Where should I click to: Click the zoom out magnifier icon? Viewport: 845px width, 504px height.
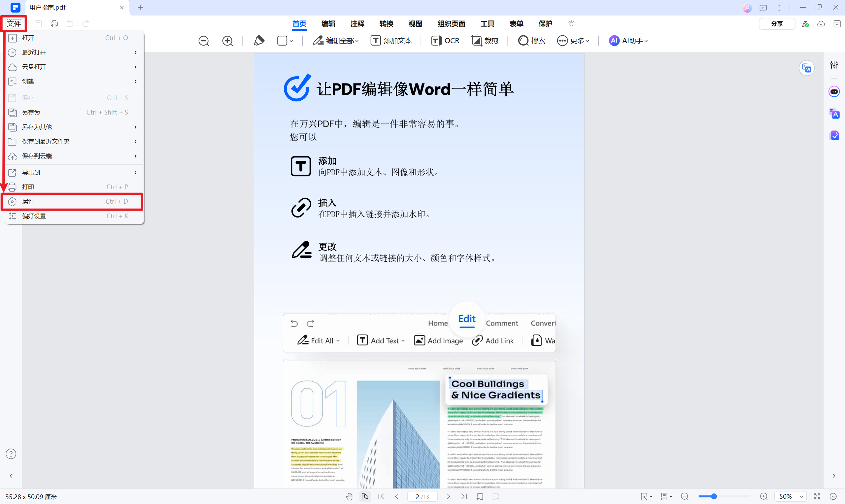tap(203, 40)
